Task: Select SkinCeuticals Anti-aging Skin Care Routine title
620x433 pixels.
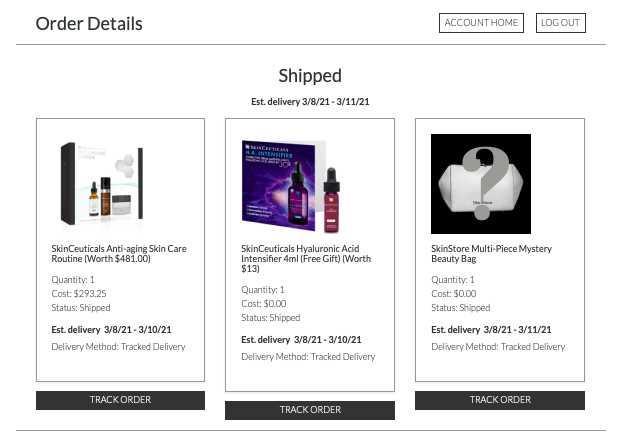Action: [118, 253]
